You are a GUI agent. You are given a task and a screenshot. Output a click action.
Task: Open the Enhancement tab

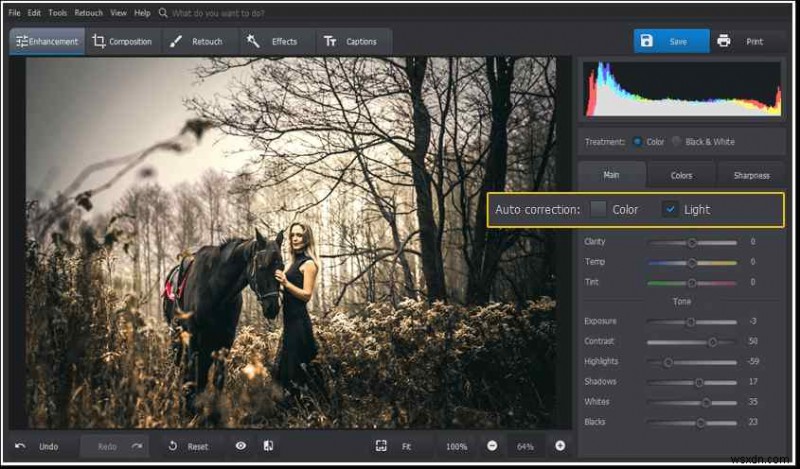(x=47, y=41)
